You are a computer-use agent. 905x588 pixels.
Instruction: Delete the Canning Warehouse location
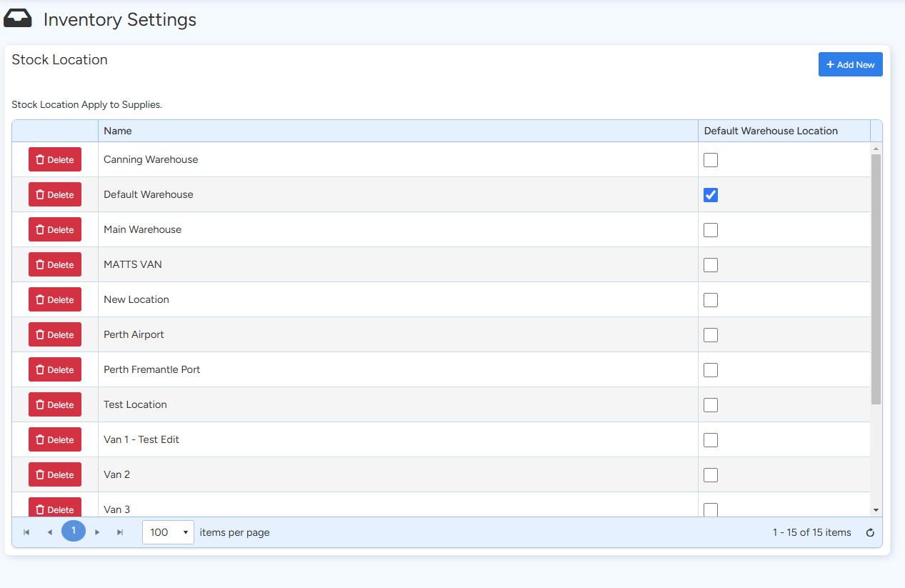55,159
